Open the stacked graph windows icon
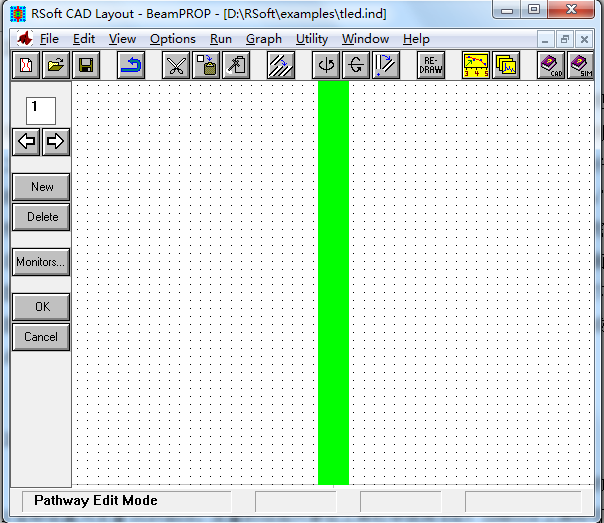 pyautogui.click(x=506, y=65)
